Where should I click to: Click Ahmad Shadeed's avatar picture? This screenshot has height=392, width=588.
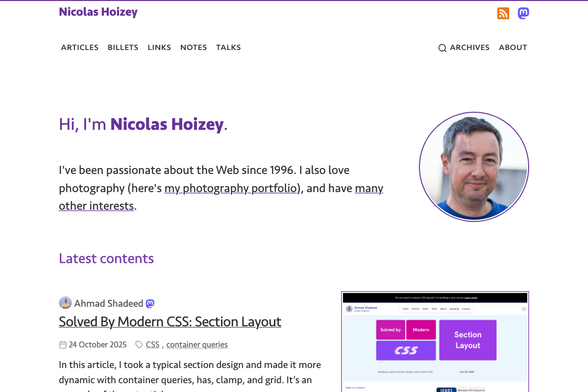(65, 303)
